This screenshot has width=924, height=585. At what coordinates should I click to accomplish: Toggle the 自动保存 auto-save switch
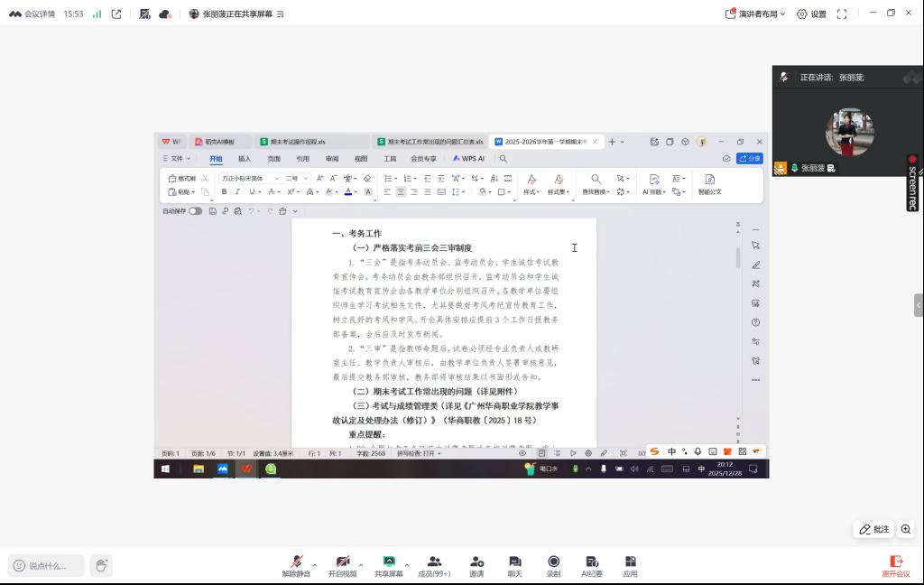[x=195, y=211]
